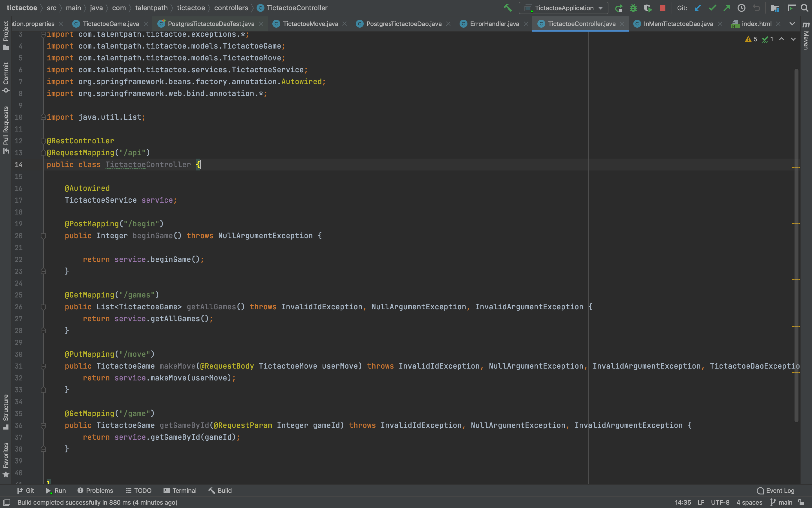Image resolution: width=812 pixels, height=508 pixels.
Task: Start debugging with the bug icon
Action: [x=633, y=8]
